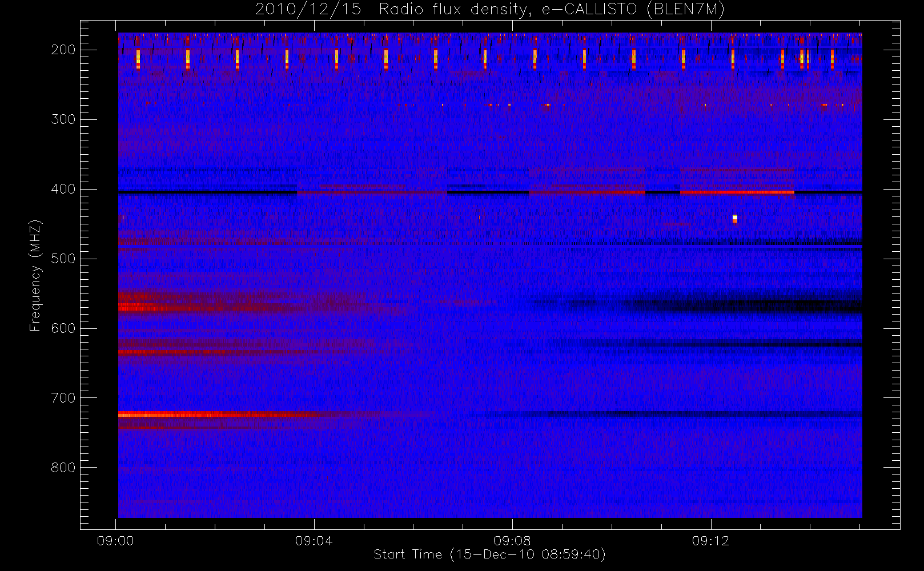Click the 500 frequency tick label
Screen dimensions: 924x571
click(63, 259)
